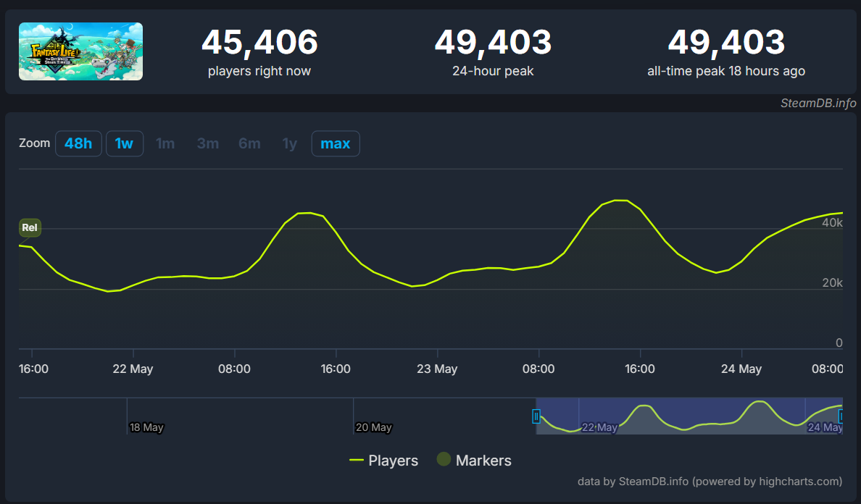The width and height of the screenshot is (861, 504).
Task: Toggle the Players series in the legend
Action: (383, 461)
